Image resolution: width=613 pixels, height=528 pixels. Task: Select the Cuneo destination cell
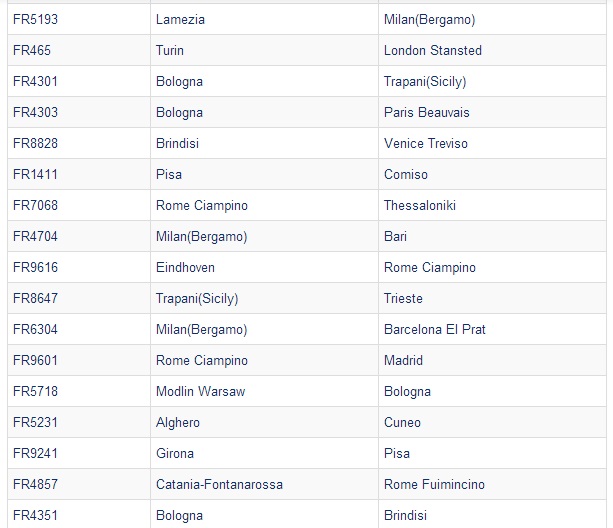pos(492,422)
